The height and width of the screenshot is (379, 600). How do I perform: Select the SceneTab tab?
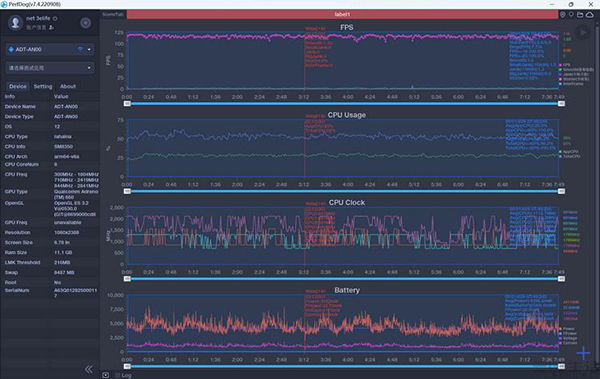(113, 14)
